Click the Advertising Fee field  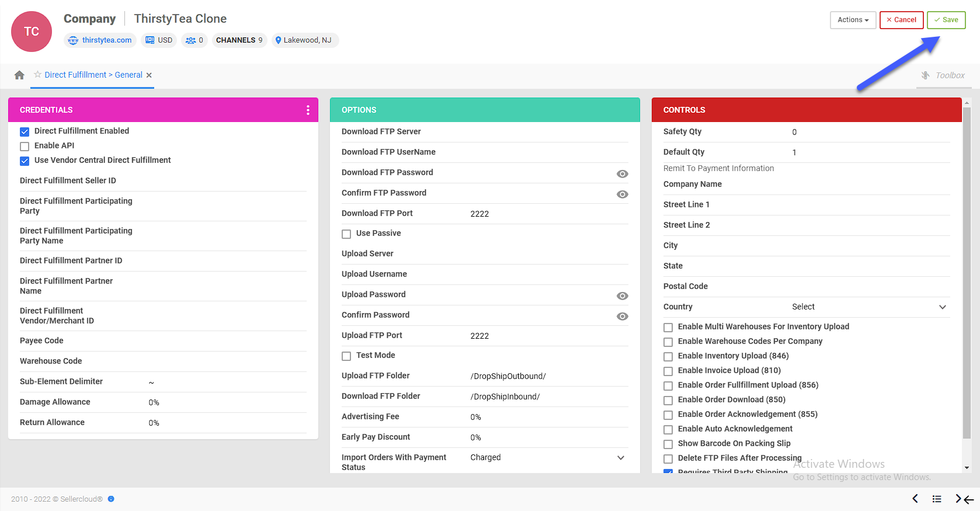(548, 417)
